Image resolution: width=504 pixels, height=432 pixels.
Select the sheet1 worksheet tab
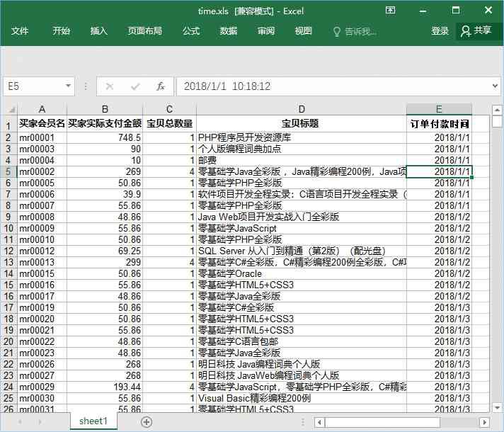coord(93,421)
